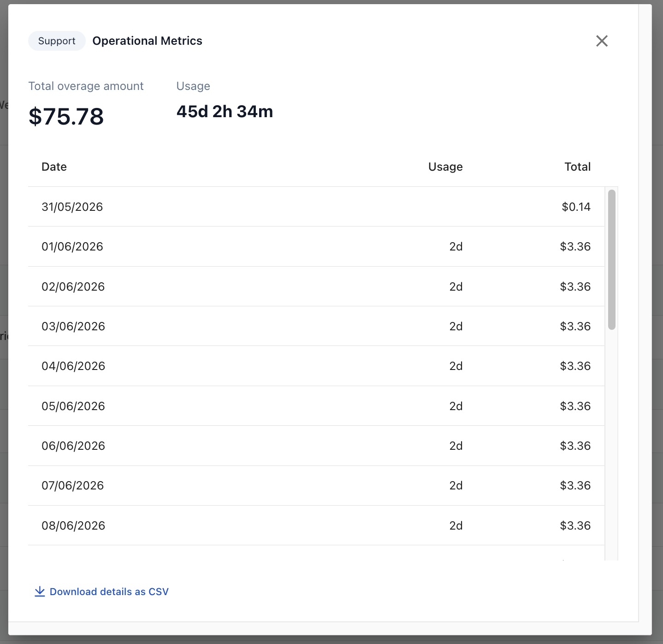Click the $3.36 total for 07/06/2026
This screenshot has width=663, height=644.
pyautogui.click(x=575, y=485)
